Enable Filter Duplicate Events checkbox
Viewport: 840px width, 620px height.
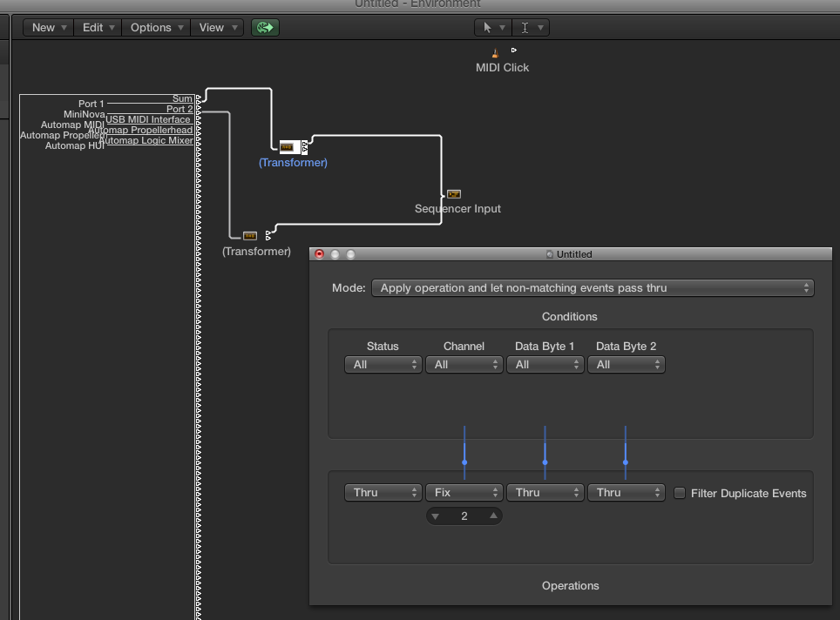click(x=680, y=493)
